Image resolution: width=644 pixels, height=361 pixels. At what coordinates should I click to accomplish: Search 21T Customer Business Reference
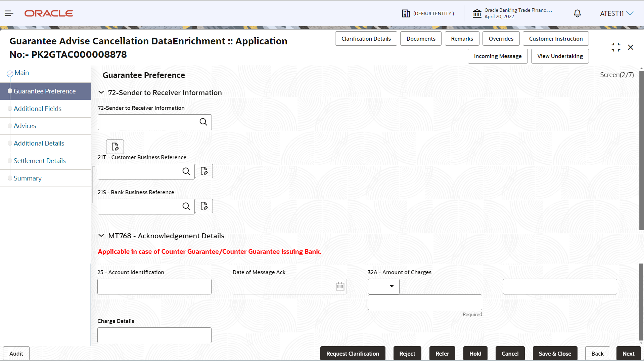(186, 171)
